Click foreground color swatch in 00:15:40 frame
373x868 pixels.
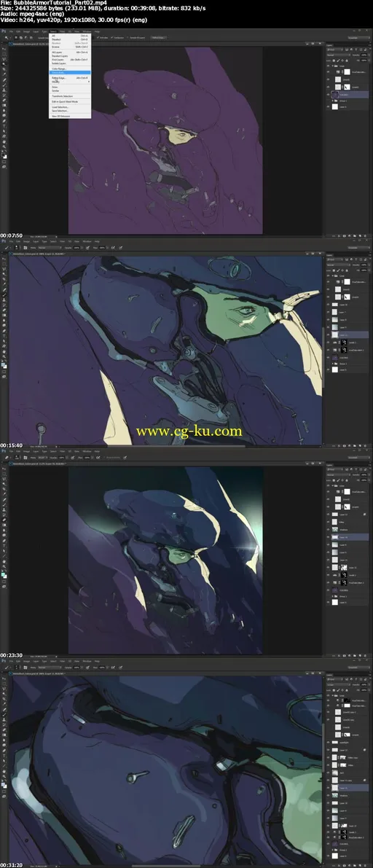3,364
